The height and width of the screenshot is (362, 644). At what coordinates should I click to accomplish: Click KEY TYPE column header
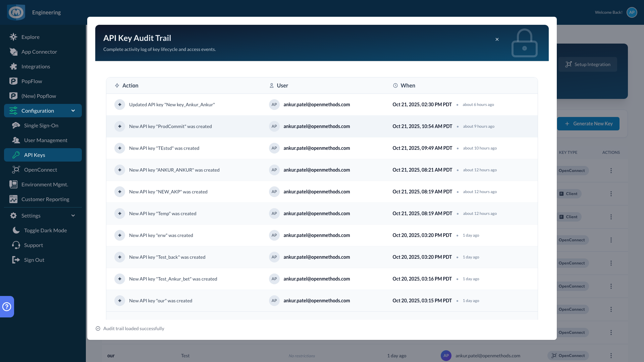click(568, 153)
